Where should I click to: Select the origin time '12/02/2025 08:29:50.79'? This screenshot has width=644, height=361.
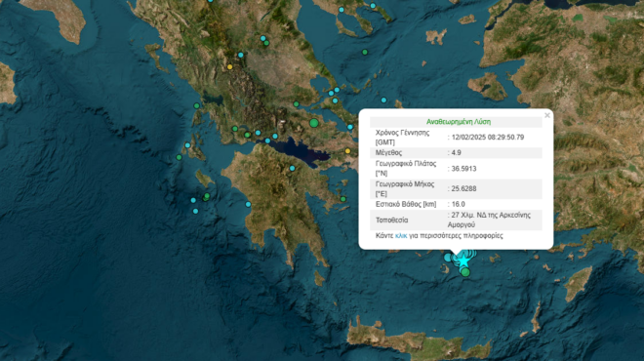(488, 138)
